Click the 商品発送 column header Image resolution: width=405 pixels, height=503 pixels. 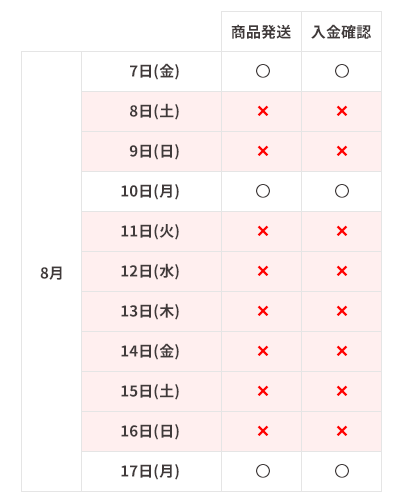(261, 32)
